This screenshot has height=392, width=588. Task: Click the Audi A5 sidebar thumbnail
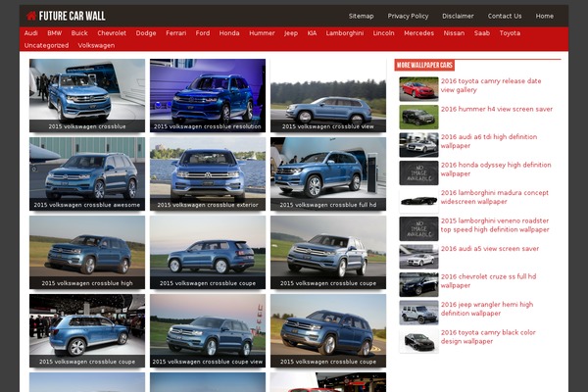pyautogui.click(x=418, y=257)
